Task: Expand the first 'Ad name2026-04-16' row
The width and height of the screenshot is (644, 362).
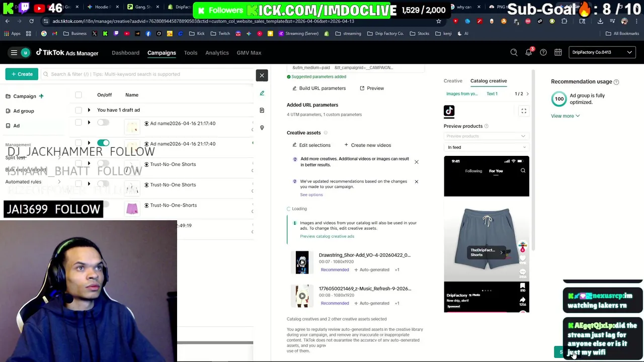Action: (89, 123)
